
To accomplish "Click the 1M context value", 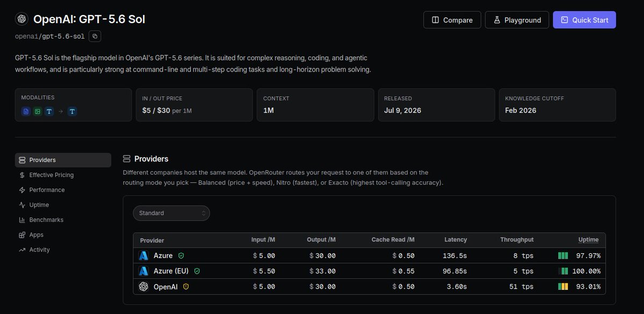I will tap(268, 110).
